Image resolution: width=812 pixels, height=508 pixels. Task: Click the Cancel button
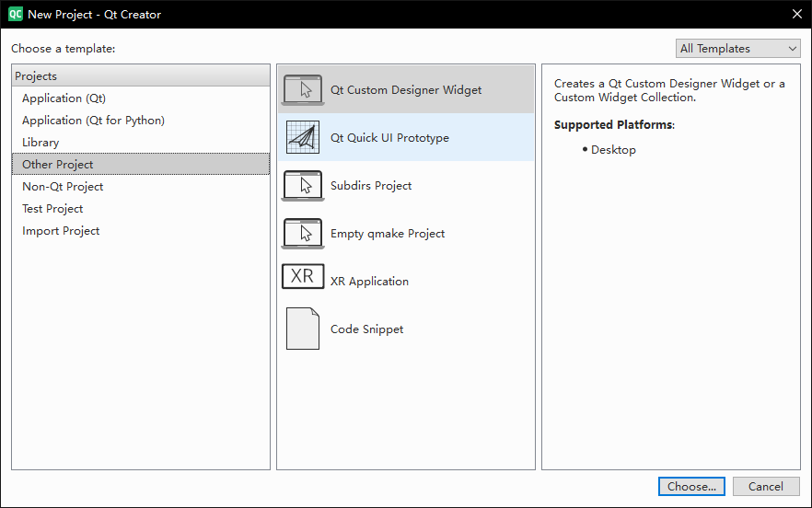[766, 486]
